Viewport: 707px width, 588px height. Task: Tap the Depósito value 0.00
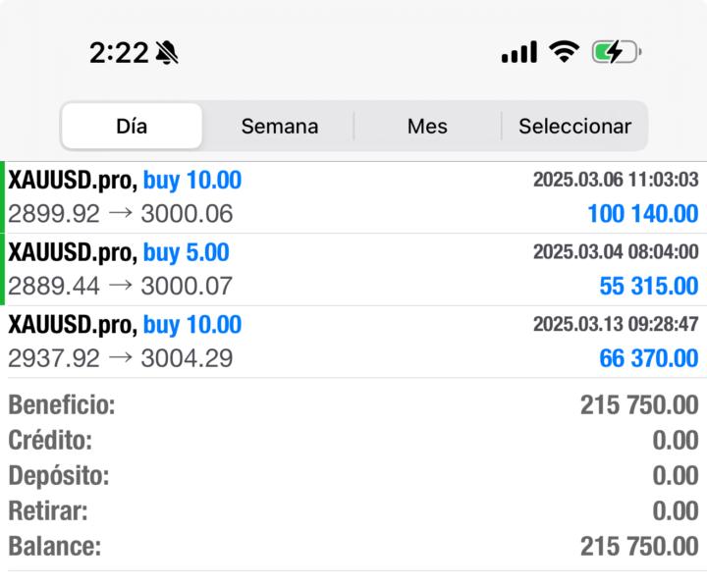[x=676, y=475]
